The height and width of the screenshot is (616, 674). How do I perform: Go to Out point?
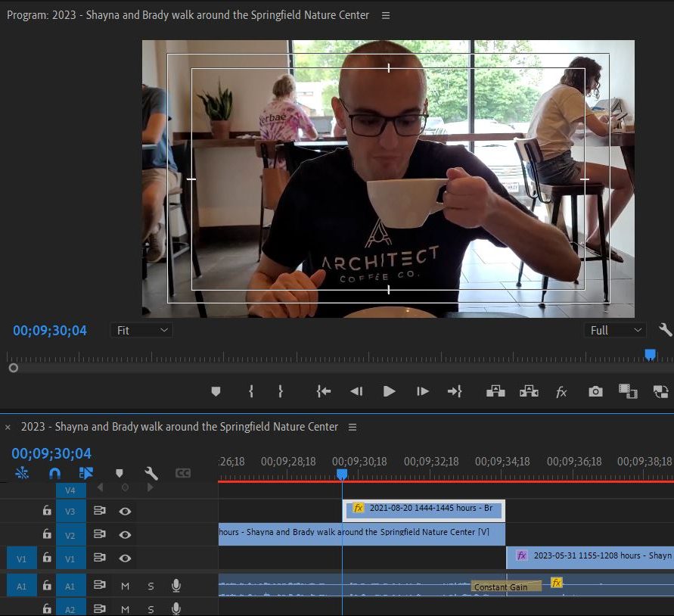pyautogui.click(x=455, y=391)
